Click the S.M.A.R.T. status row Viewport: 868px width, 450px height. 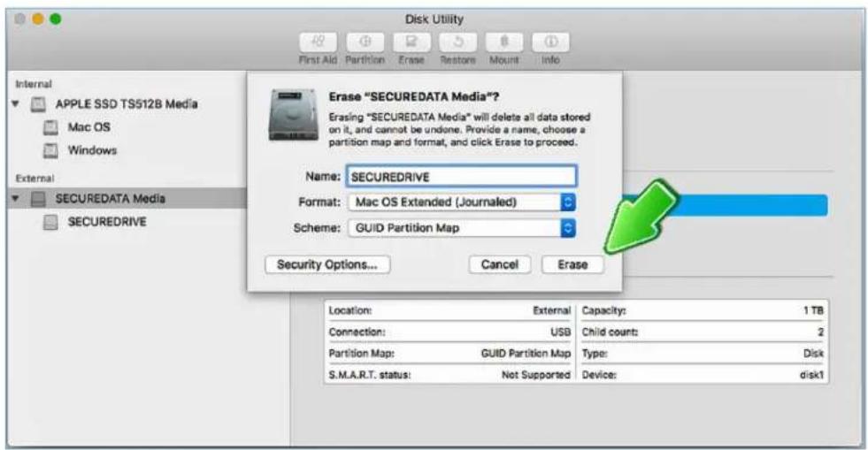pos(449,375)
